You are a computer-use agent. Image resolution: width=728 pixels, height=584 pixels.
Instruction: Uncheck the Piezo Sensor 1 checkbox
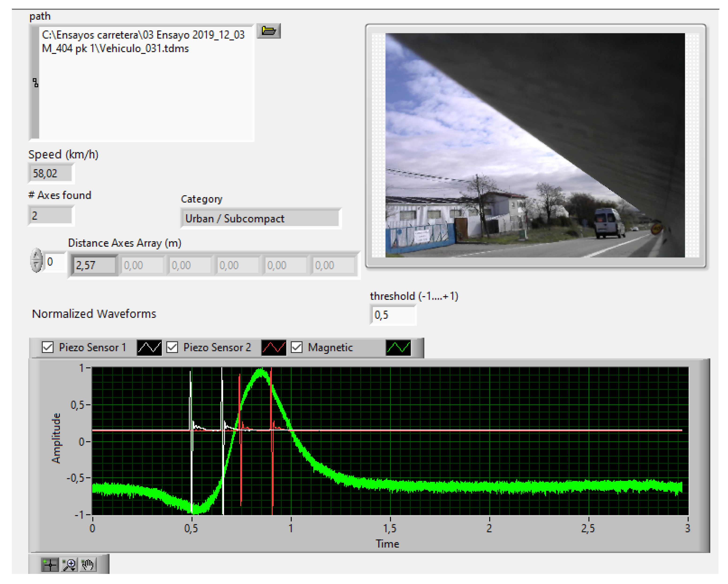(x=48, y=347)
